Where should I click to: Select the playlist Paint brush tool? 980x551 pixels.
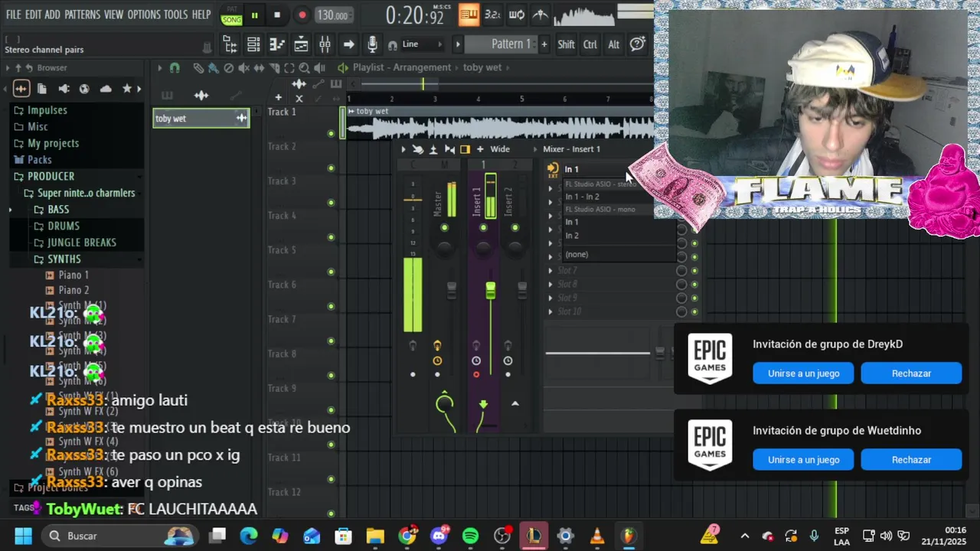tap(213, 68)
